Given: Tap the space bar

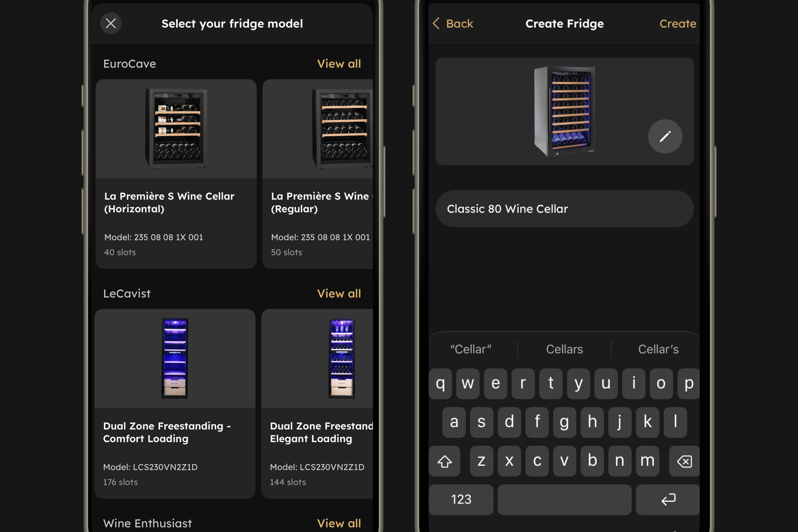Looking at the screenshot, I should pyautogui.click(x=565, y=499).
